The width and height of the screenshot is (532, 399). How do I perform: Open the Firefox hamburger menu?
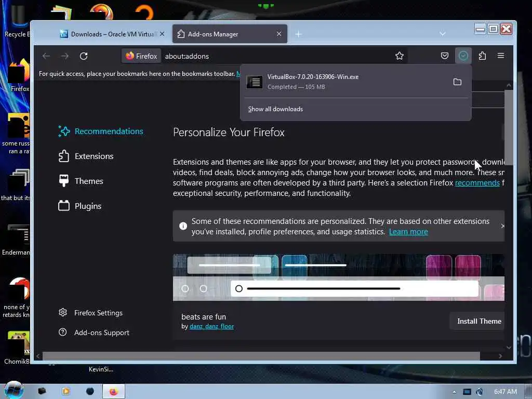coord(501,55)
